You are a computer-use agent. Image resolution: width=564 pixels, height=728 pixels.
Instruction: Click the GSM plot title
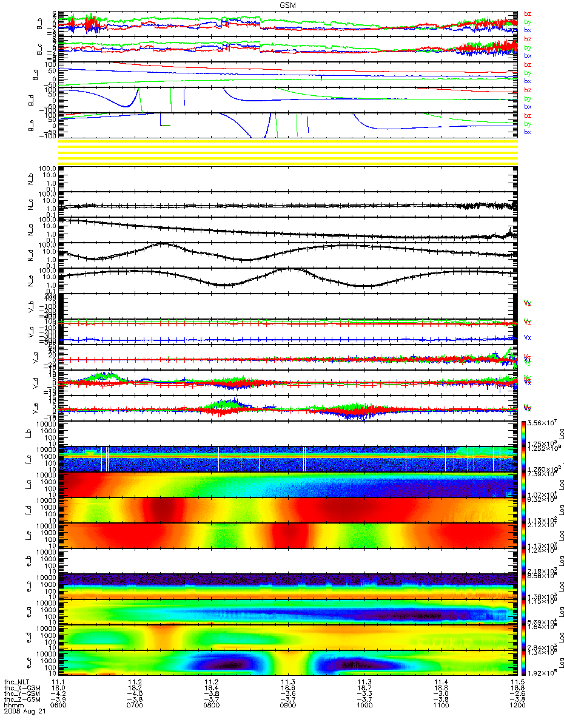click(x=287, y=5)
